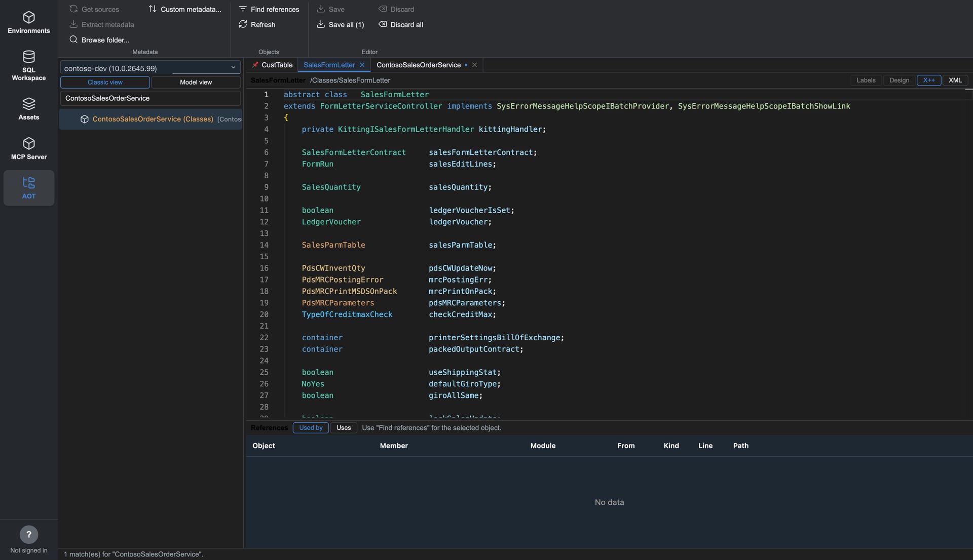Open the SQL Workspace section
Image resolution: width=973 pixels, height=560 pixels.
click(x=29, y=66)
